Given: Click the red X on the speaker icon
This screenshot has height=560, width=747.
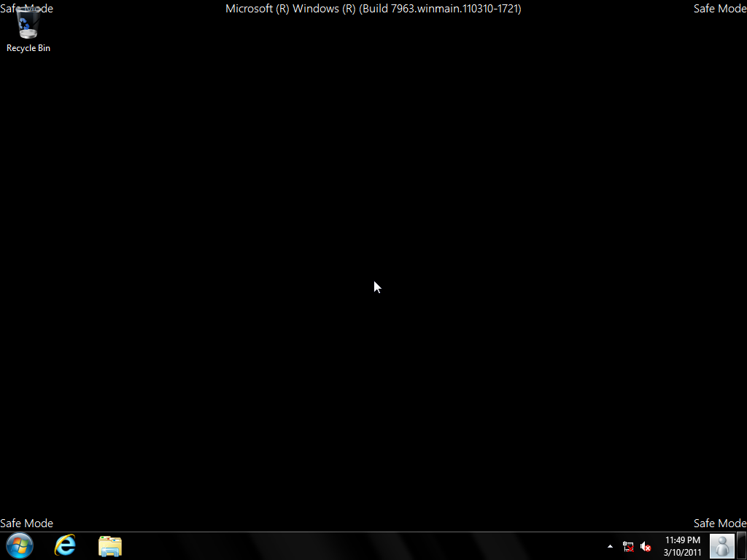Looking at the screenshot, I should pyautogui.click(x=648, y=548).
